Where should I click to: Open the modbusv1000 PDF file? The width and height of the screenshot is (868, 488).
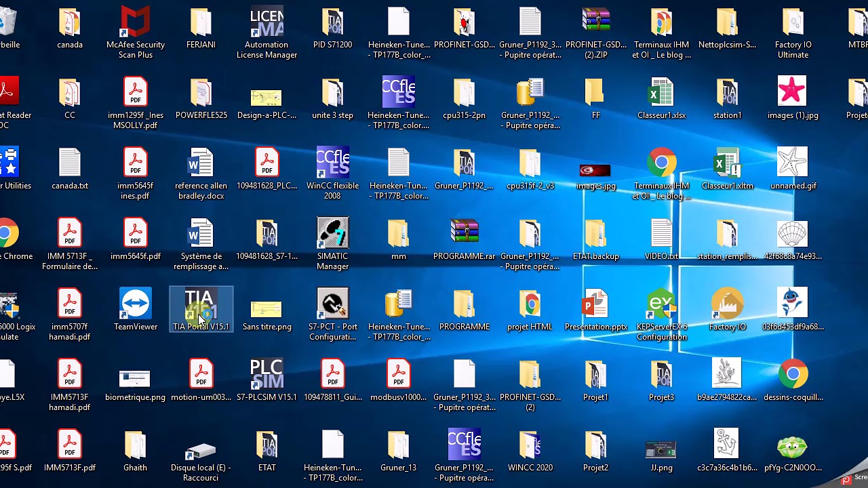pos(398,380)
